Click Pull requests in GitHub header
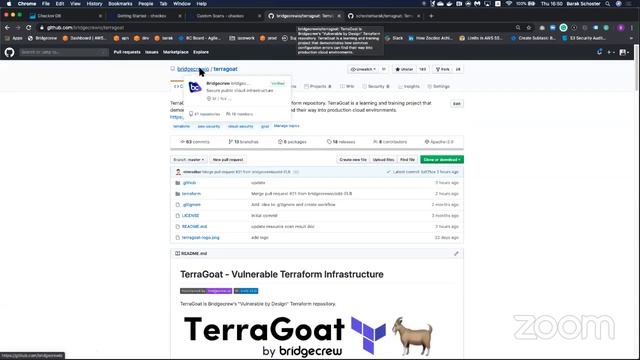The image size is (640, 360). pyautogui.click(x=127, y=52)
